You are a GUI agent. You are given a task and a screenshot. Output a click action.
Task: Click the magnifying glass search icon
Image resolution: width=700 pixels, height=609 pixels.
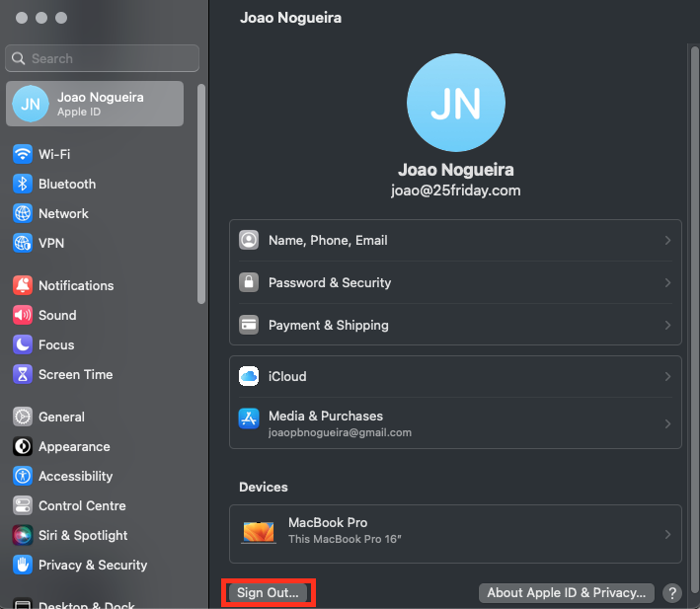[19, 58]
